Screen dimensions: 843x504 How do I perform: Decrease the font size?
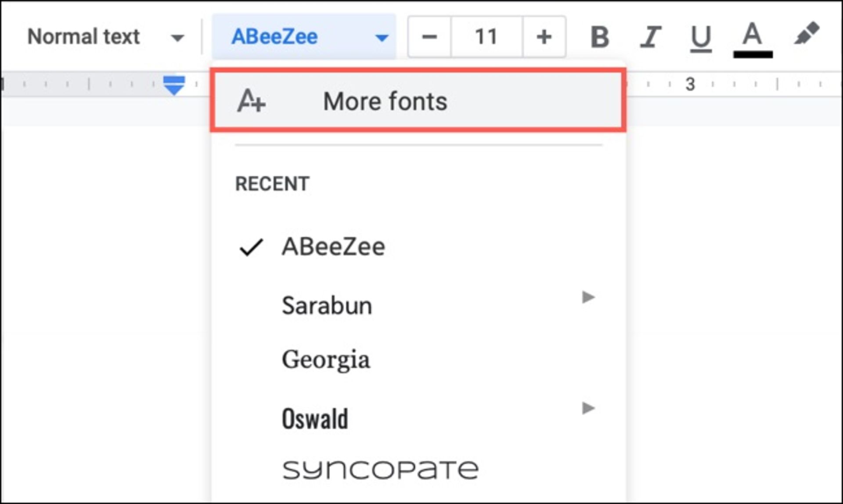click(429, 37)
